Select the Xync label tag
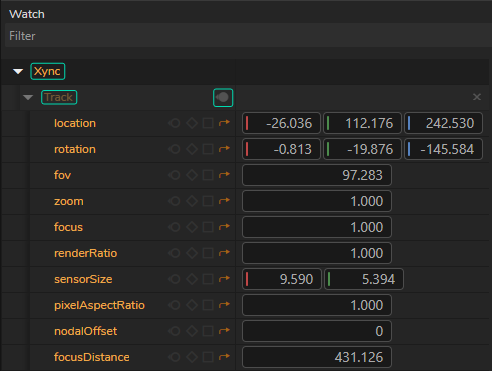Viewport: 492px width, 371px height. point(48,71)
